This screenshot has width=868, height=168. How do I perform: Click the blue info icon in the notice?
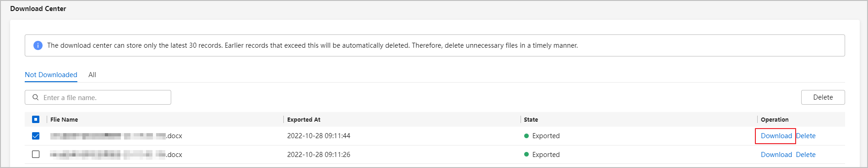click(x=38, y=45)
